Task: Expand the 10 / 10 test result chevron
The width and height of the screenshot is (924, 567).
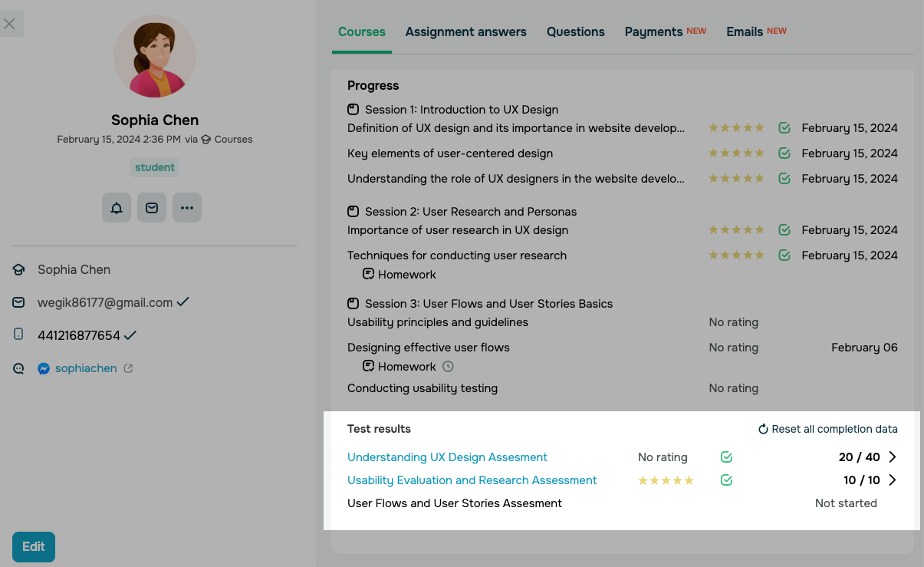Action: point(893,480)
